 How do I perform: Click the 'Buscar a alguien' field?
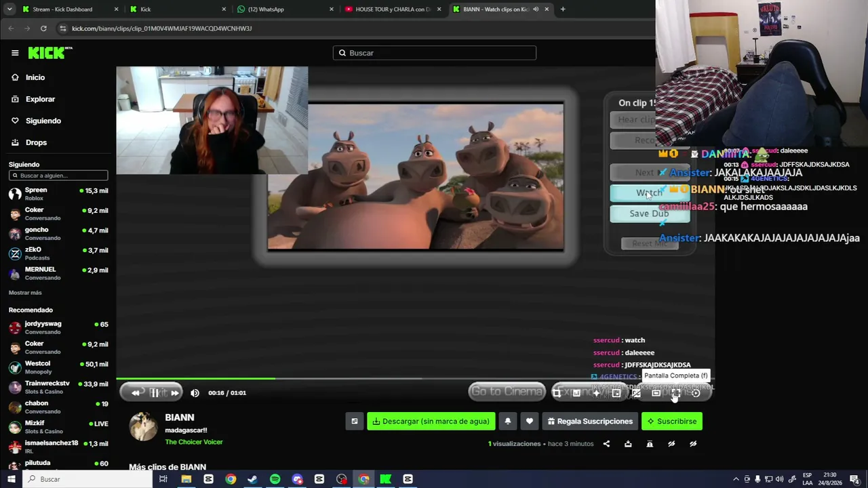click(x=58, y=176)
